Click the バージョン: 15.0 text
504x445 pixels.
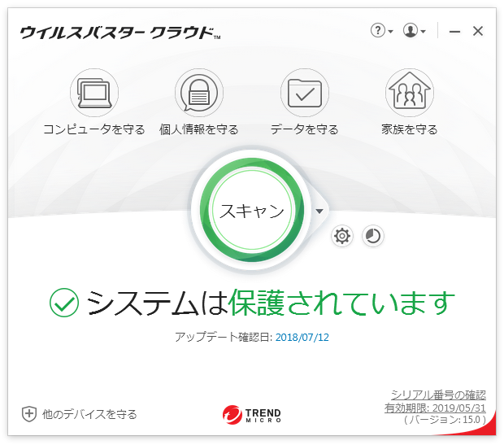[445, 420]
